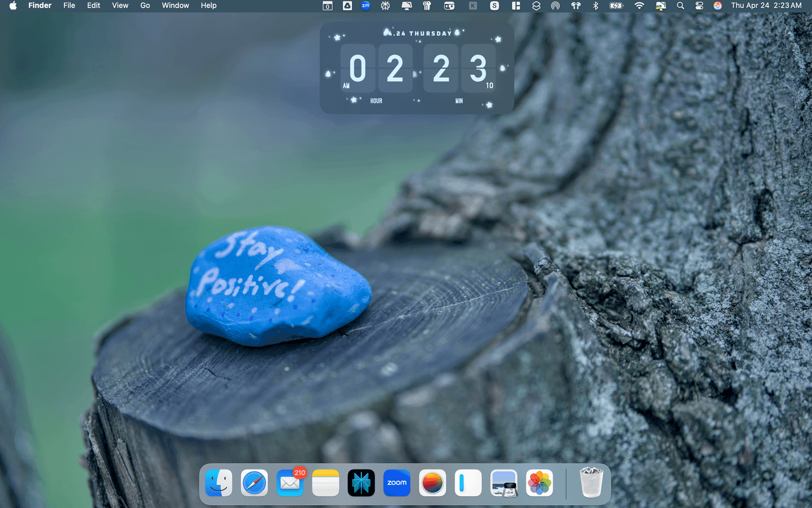The height and width of the screenshot is (508, 812).
Task: Open the white app with blue bar in Dock
Action: [468, 483]
